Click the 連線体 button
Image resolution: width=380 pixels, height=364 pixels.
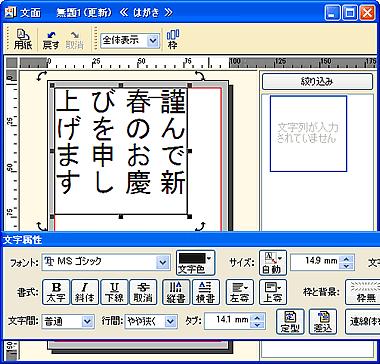click(362, 321)
